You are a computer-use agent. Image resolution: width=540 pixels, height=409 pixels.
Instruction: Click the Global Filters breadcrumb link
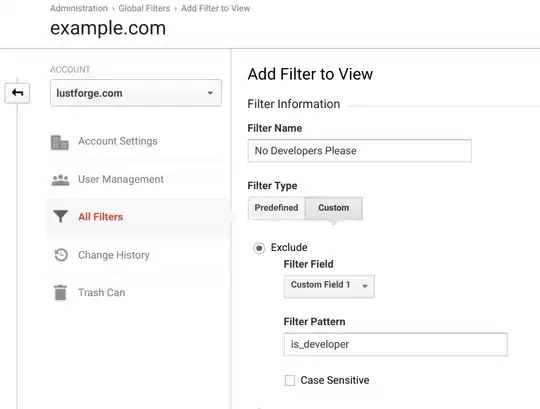(x=144, y=8)
